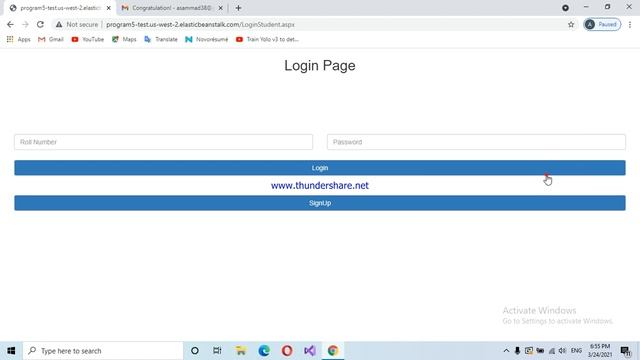
Task: Click the blue SignUp button
Action: [320, 203]
